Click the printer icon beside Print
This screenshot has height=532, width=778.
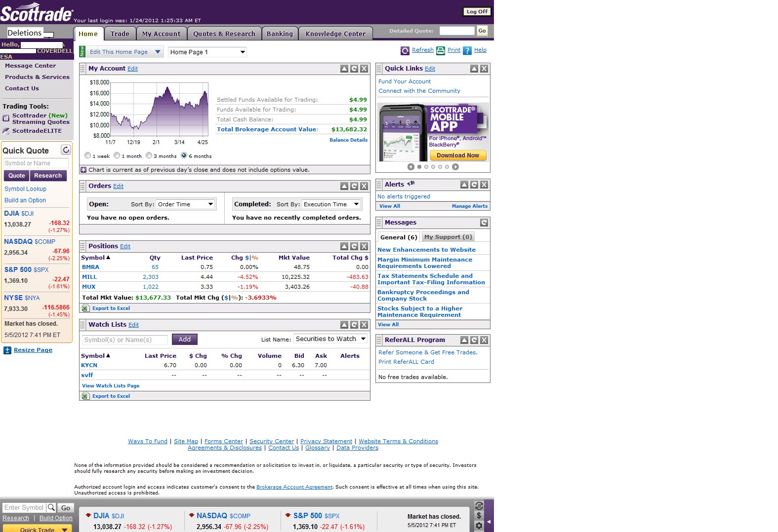coord(441,50)
